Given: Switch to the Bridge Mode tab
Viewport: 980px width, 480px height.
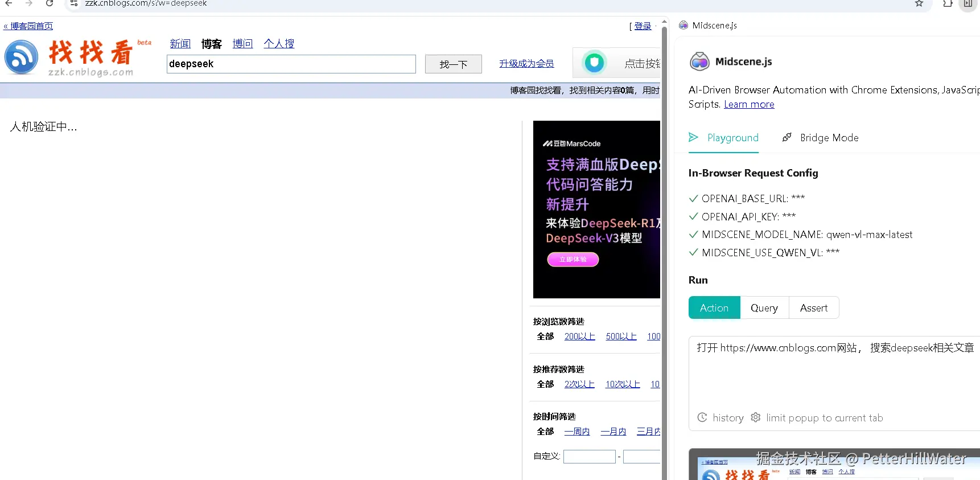Looking at the screenshot, I should tap(820, 138).
